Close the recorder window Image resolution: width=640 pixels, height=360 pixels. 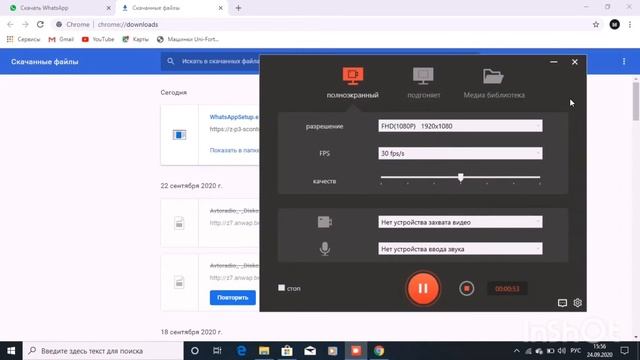pyautogui.click(x=575, y=62)
